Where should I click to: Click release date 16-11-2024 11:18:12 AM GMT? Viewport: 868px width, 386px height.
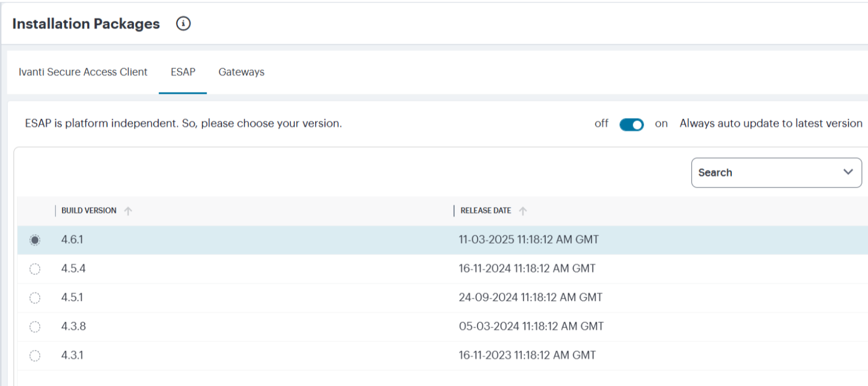click(527, 269)
